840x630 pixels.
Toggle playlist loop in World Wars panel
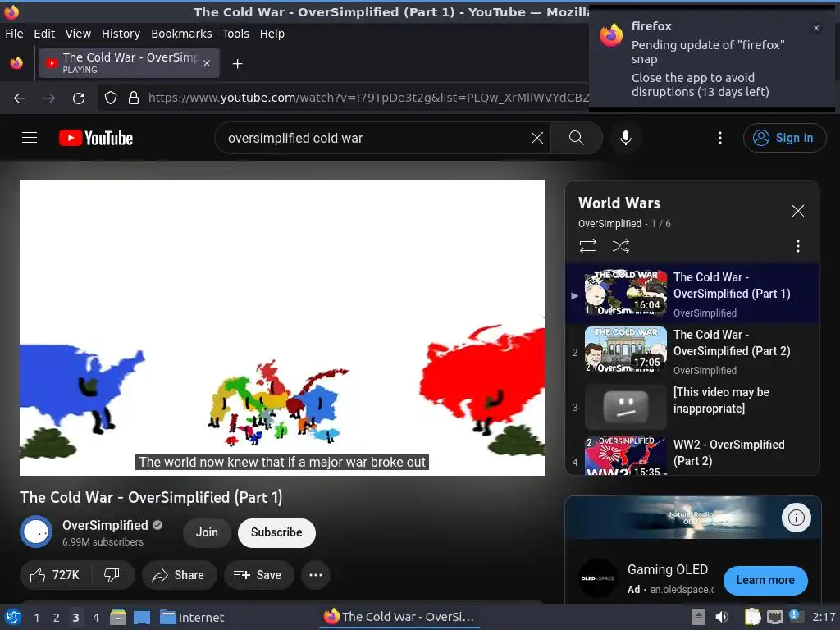[587, 246]
